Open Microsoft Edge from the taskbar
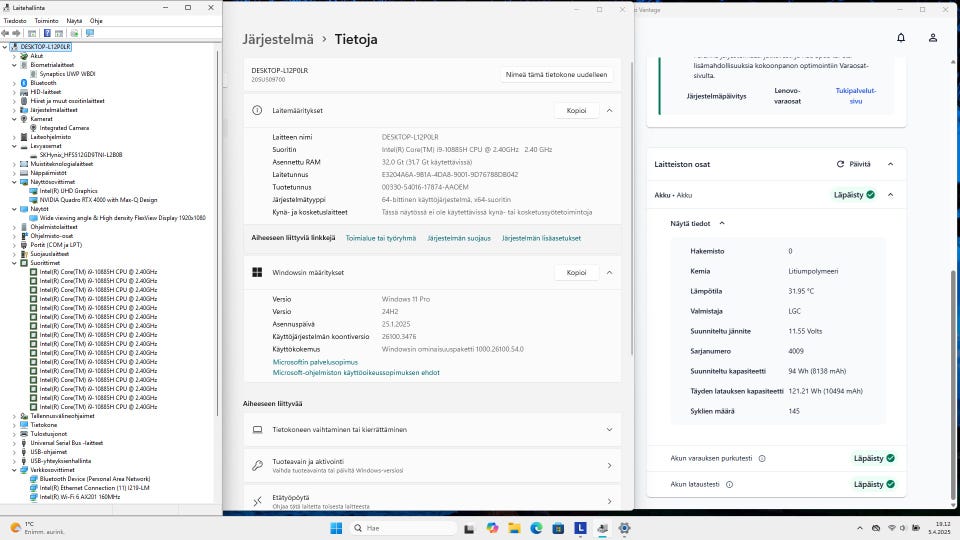This screenshot has width=960, height=540. (x=536, y=528)
